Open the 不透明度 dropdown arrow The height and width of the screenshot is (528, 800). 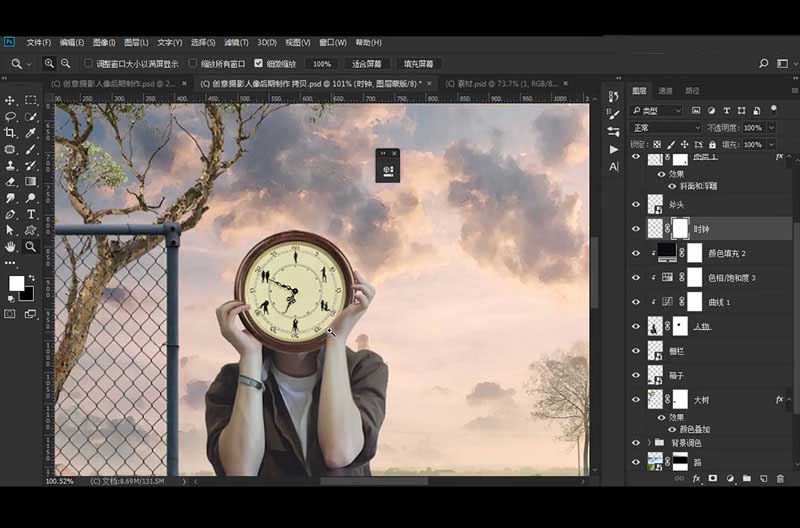click(771, 128)
